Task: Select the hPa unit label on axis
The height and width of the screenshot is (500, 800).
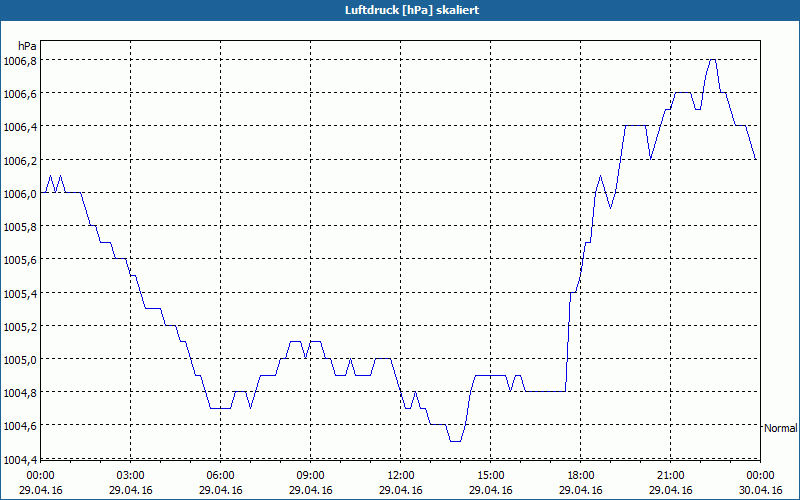Action: pyautogui.click(x=27, y=46)
